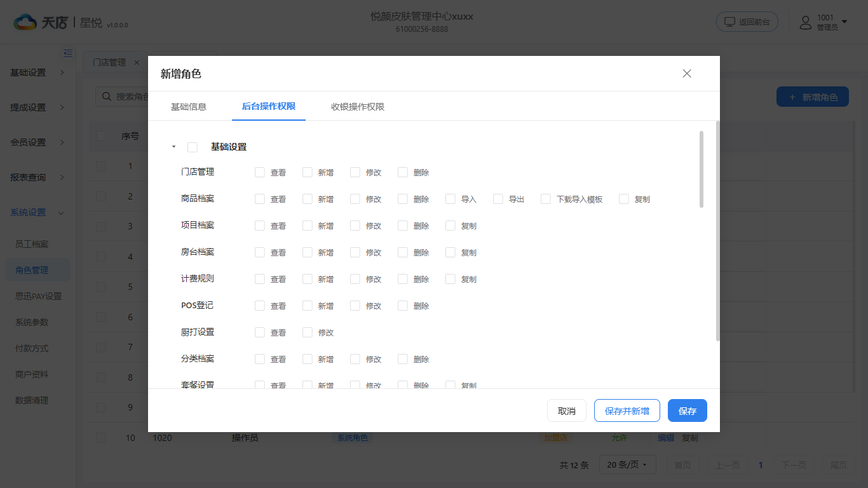Check 下载导入模板 for 商品档案
The image size is (868, 488).
[546, 199]
